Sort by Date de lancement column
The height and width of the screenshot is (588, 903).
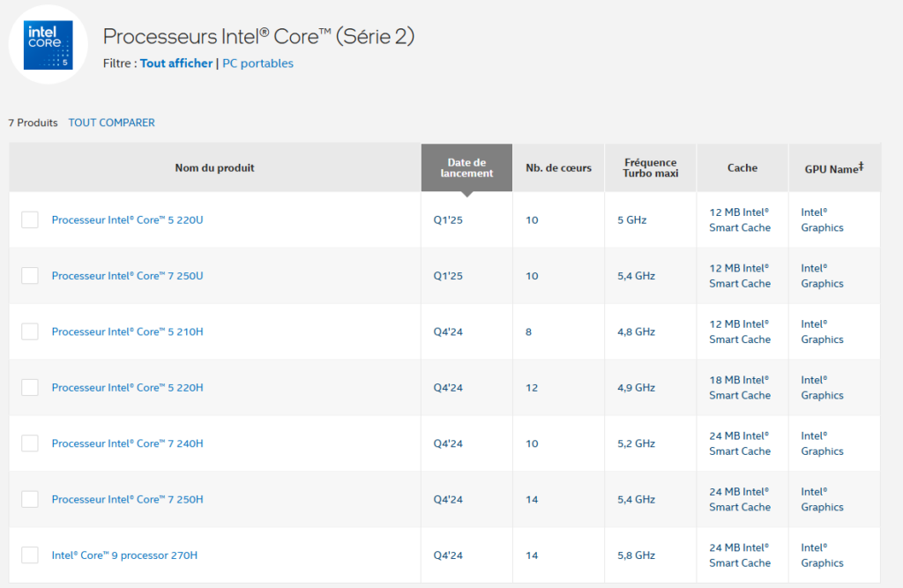pos(467,167)
